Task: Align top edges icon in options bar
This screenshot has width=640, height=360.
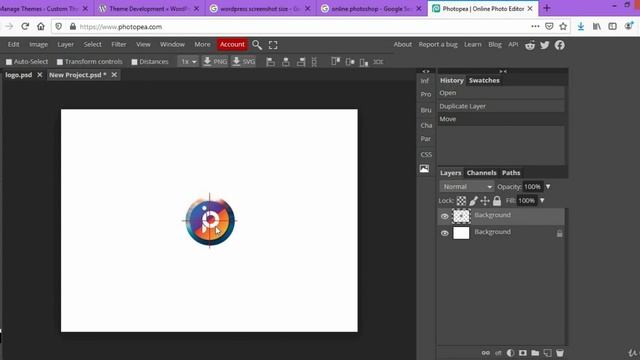Action: point(336,62)
